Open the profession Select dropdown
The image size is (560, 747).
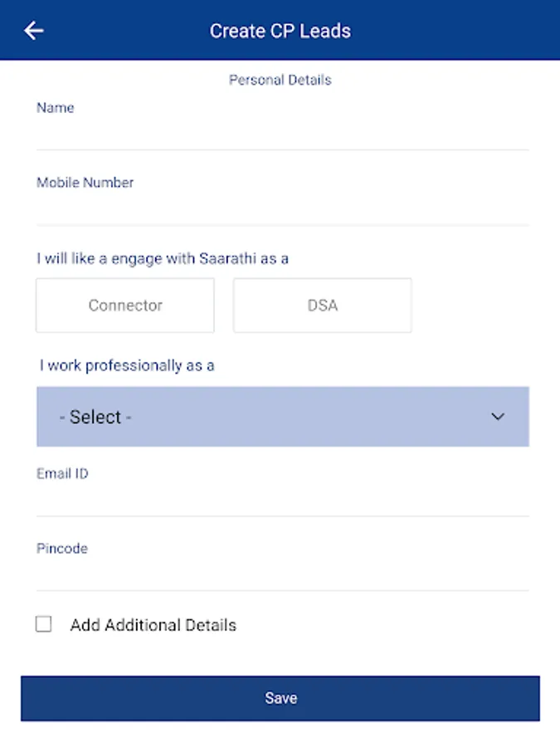click(x=282, y=417)
